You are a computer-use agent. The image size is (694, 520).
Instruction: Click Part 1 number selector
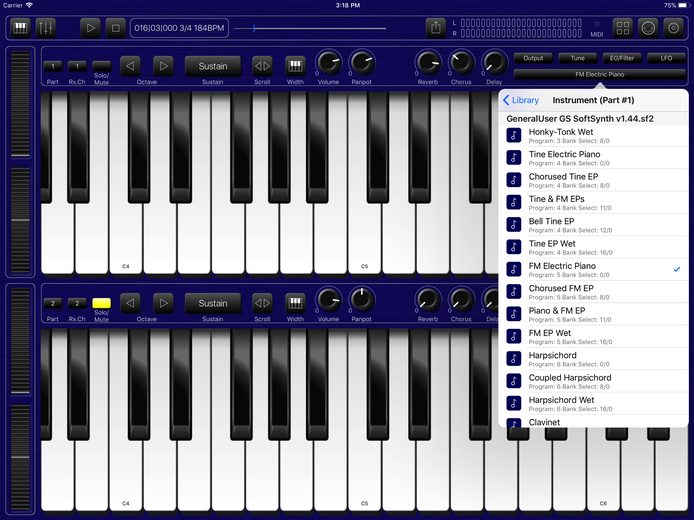pyautogui.click(x=53, y=66)
